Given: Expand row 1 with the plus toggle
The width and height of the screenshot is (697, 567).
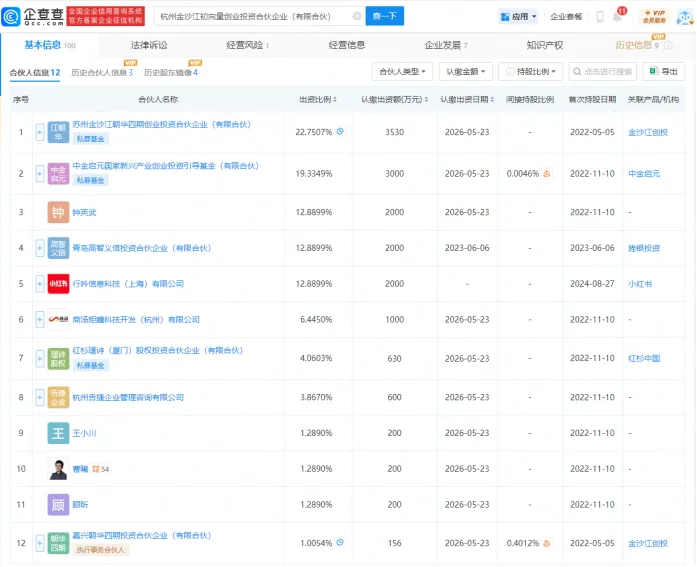Looking at the screenshot, I should click(x=41, y=132).
